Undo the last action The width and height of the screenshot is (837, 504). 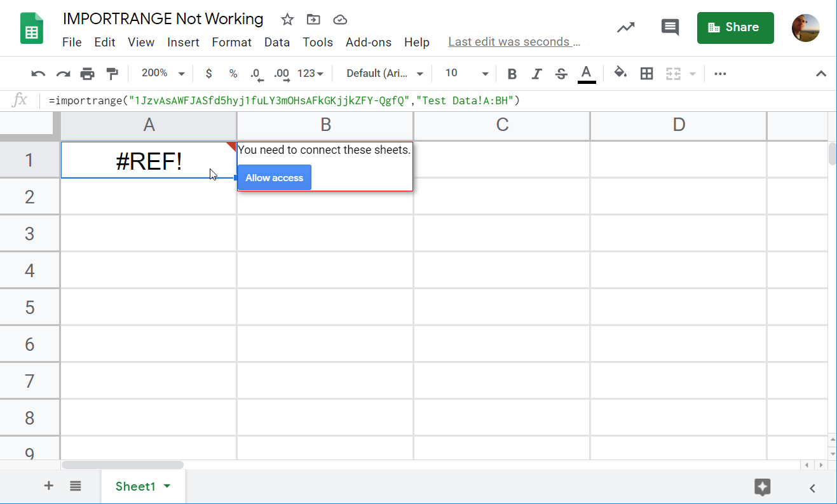tap(38, 74)
